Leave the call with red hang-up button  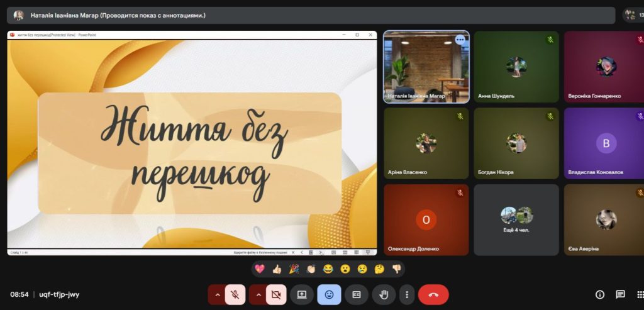pyautogui.click(x=433, y=294)
